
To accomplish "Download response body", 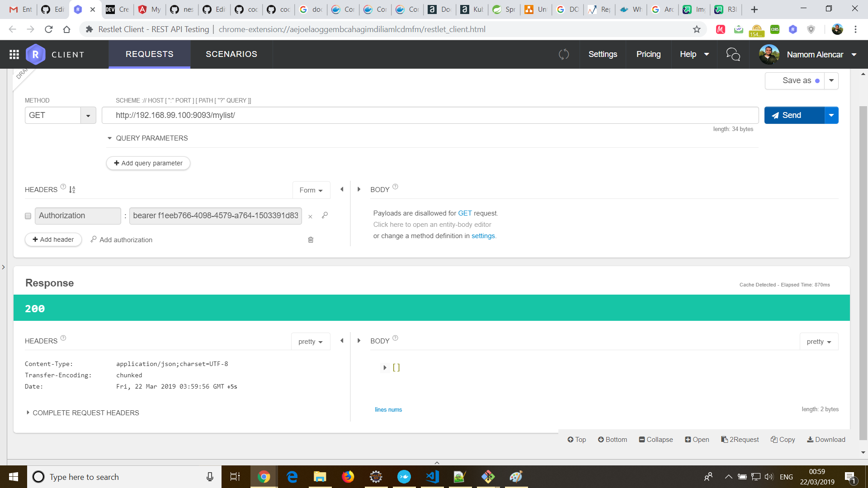I will click(x=826, y=440).
